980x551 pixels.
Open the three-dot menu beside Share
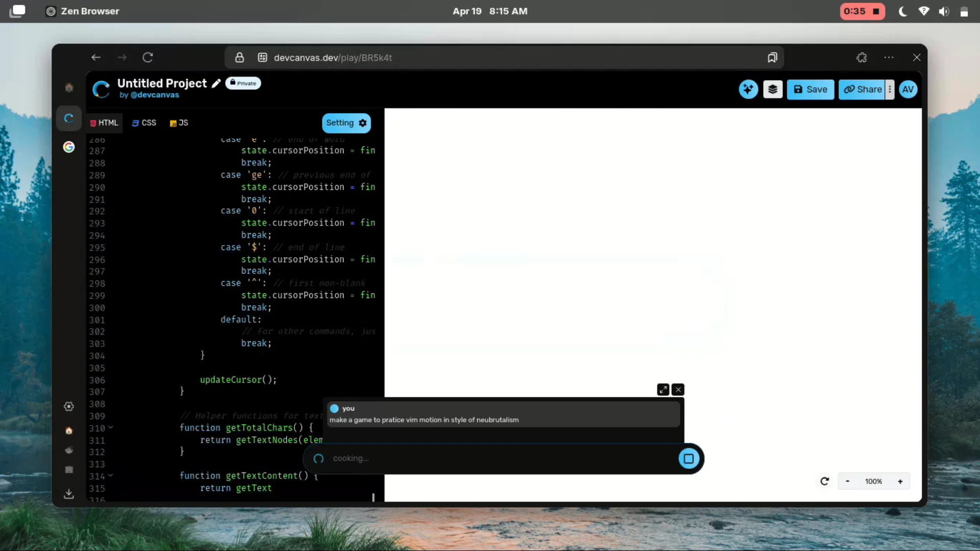pyautogui.click(x=890, y=89)
